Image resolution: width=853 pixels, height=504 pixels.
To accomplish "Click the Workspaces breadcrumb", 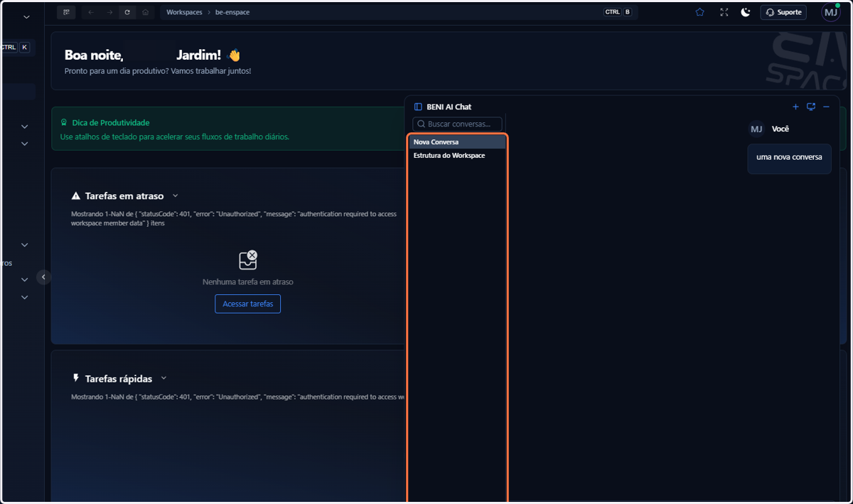I will coord(184,12).
